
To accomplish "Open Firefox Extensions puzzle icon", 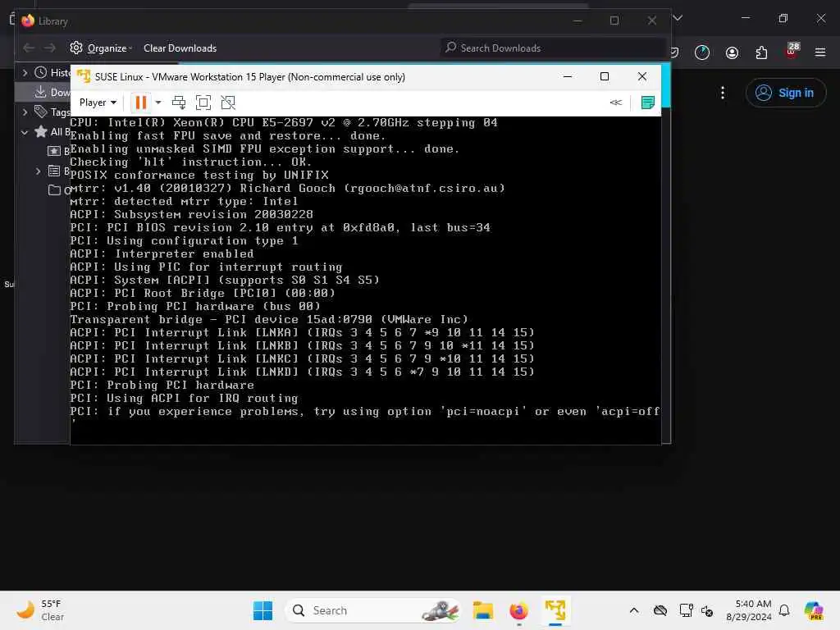I will click(761, 52).
